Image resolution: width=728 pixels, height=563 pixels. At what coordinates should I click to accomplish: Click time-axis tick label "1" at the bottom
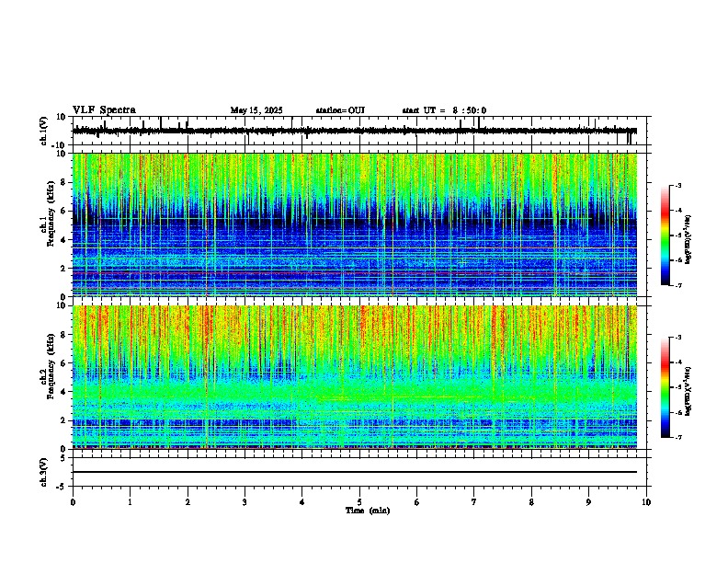point(130,502)
